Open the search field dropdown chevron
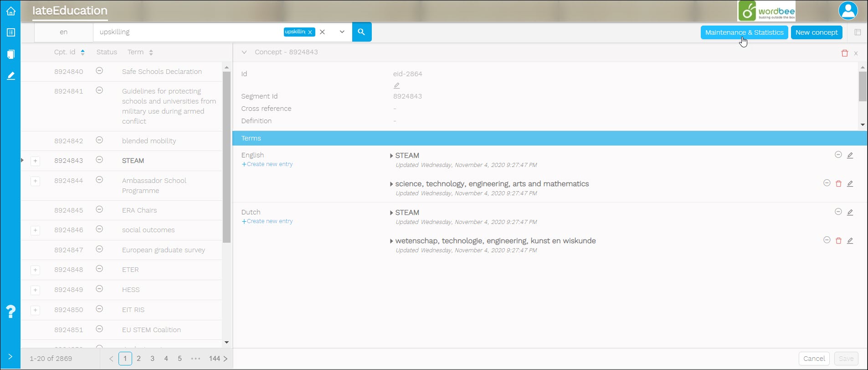This screenshot has height=370, width=868. [x=342, y=32]
